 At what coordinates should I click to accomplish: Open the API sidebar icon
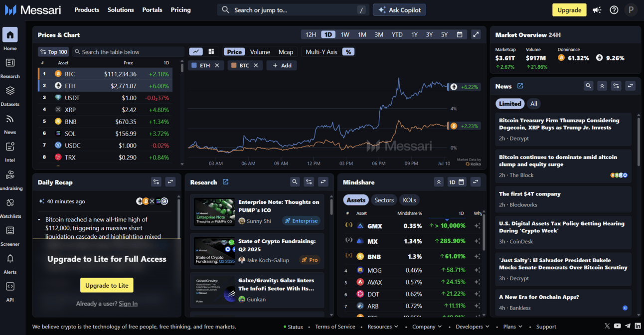point(10,287)
